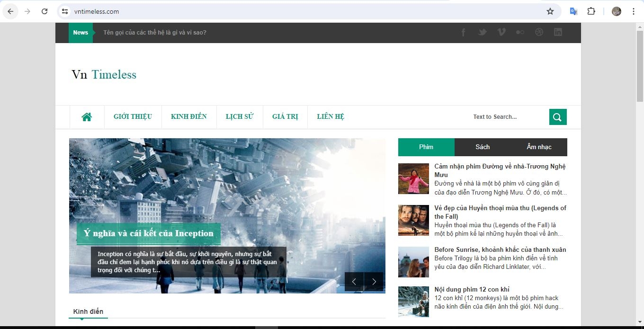Open article Nội dung phim 12 con khỉ
The image size is (644, 329).
tap(472, 289)
